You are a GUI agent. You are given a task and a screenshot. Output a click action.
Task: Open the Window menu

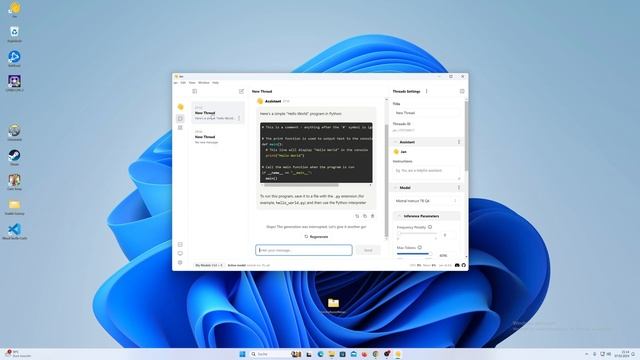tap(204, 83)
